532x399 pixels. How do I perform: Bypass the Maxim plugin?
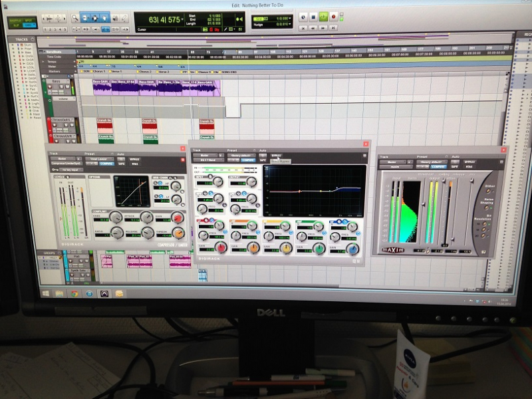click(x=469, y=162)
